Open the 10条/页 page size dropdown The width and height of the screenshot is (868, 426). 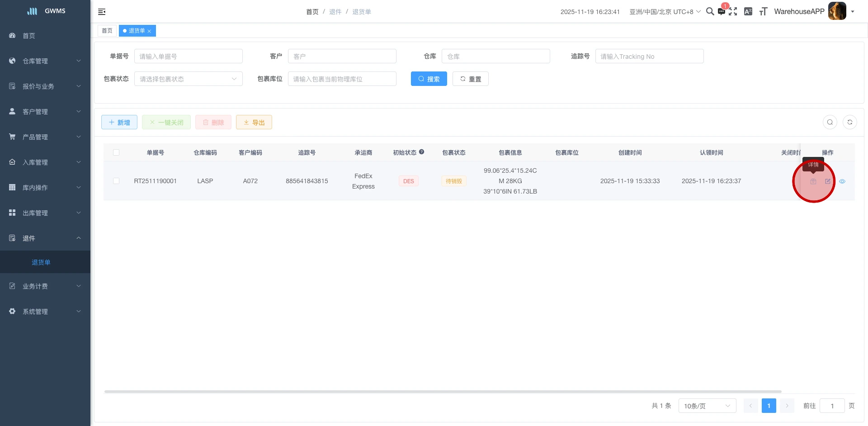coord(707,406)
